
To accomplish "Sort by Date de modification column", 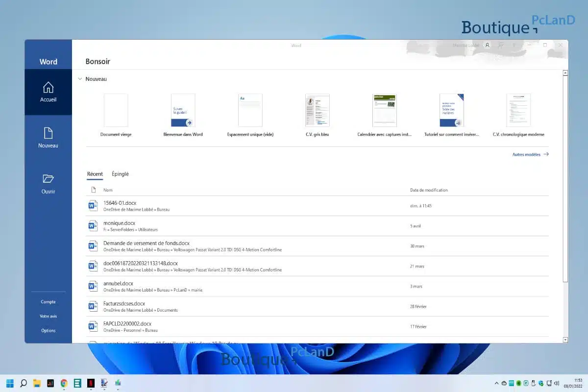I will coord(429,190).
